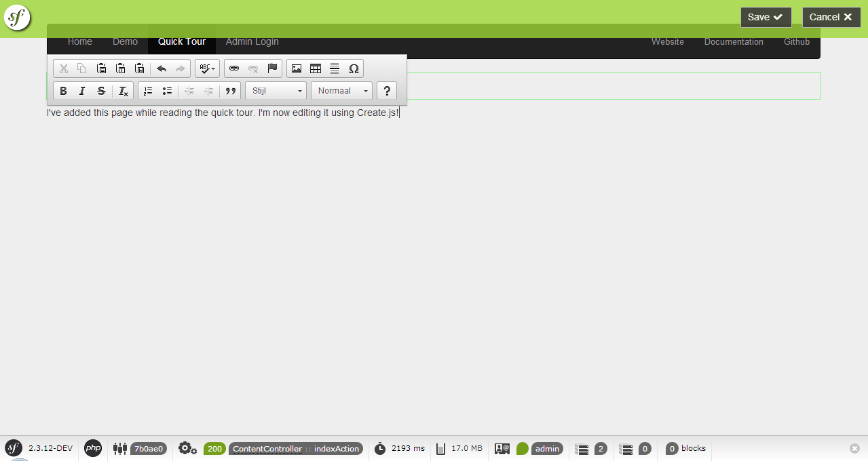Open the Stijl styles dropdown
The width and height of the screenshot is (868, 461).
tap(276, 91)
